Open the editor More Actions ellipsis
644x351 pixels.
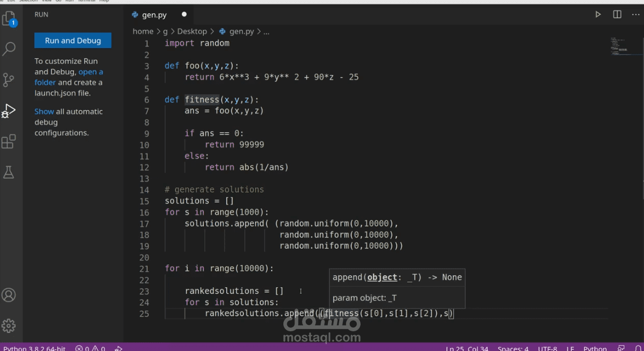click(x=636, y=14)
